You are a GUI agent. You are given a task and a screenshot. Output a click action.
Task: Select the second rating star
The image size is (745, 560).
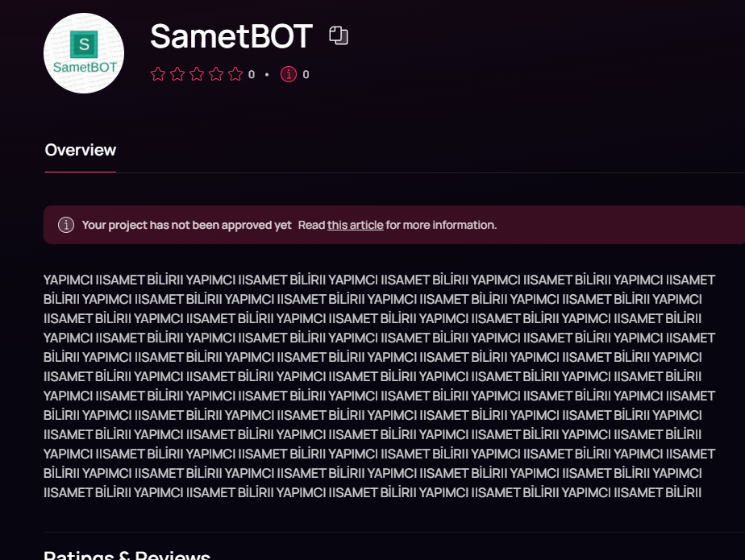click(177, 74)
